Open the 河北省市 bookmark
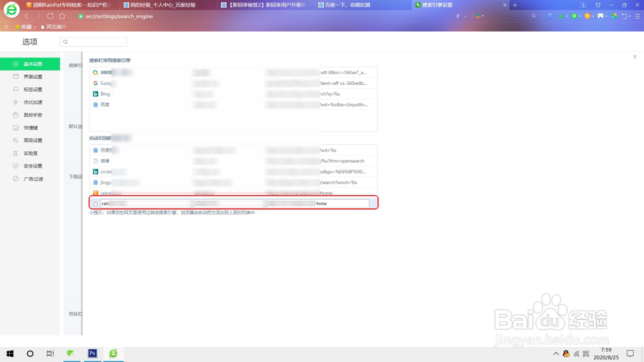Screen dimensions: 644x362 click(x=54, y=27)
